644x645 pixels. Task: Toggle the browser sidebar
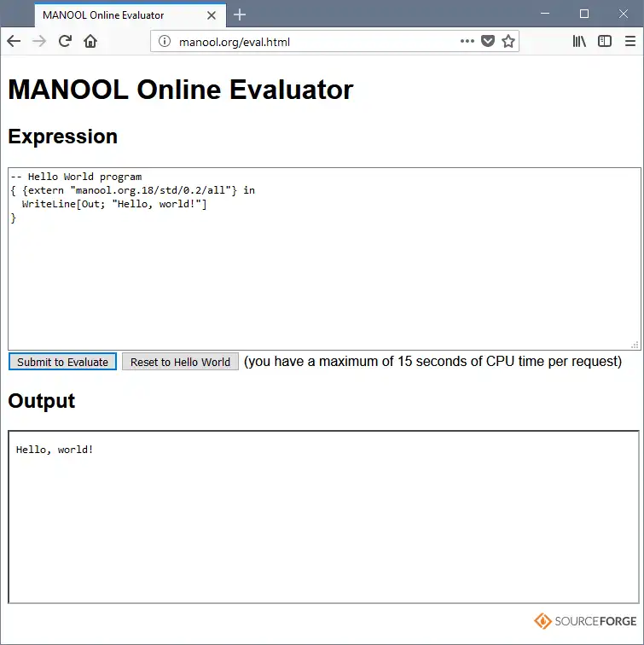coord(605,41)
